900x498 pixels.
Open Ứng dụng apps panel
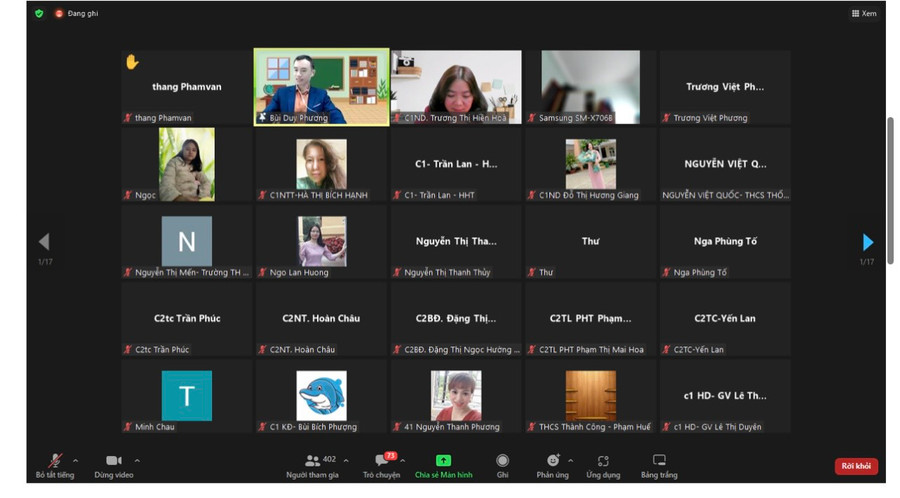603,461
